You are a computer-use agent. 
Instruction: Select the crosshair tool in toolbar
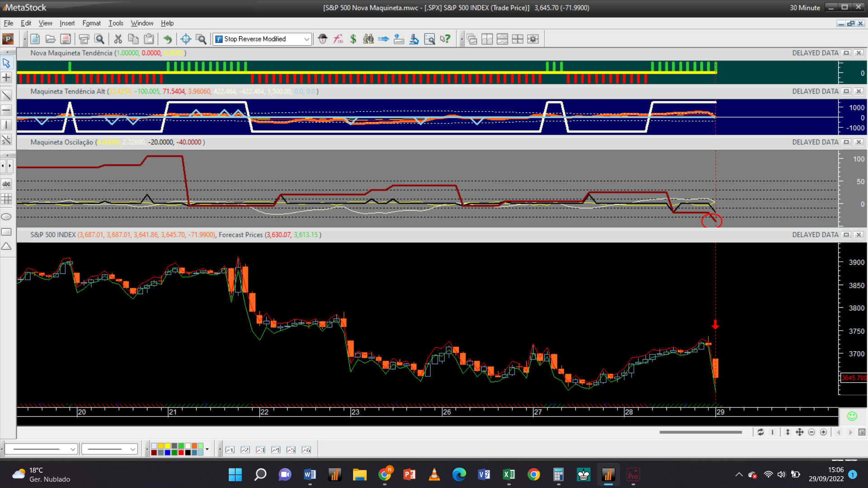(185, 39)
